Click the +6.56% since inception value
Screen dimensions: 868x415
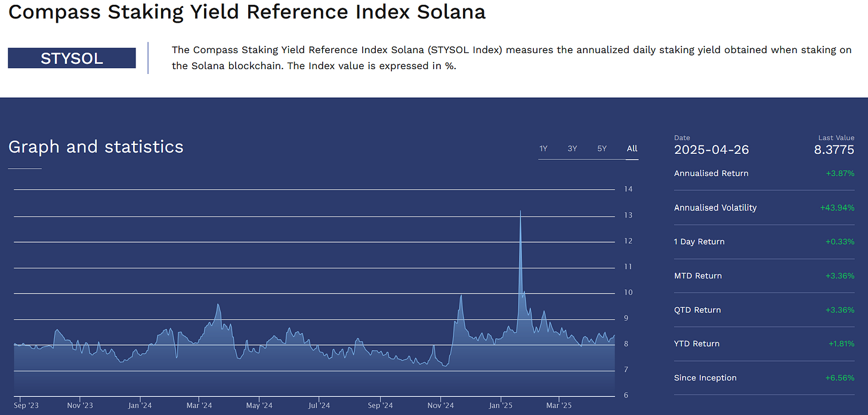[840, 377]
